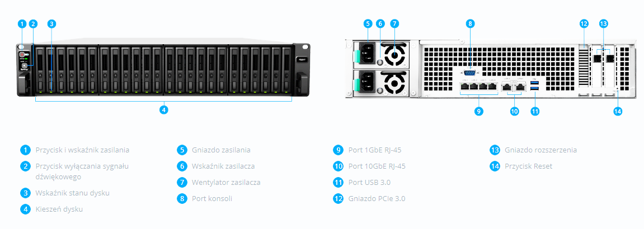Click the Wentylator zasilacza legend entry
Image resolution: width=644 pixels, height=229 pixels.
(x=226, y=182)
